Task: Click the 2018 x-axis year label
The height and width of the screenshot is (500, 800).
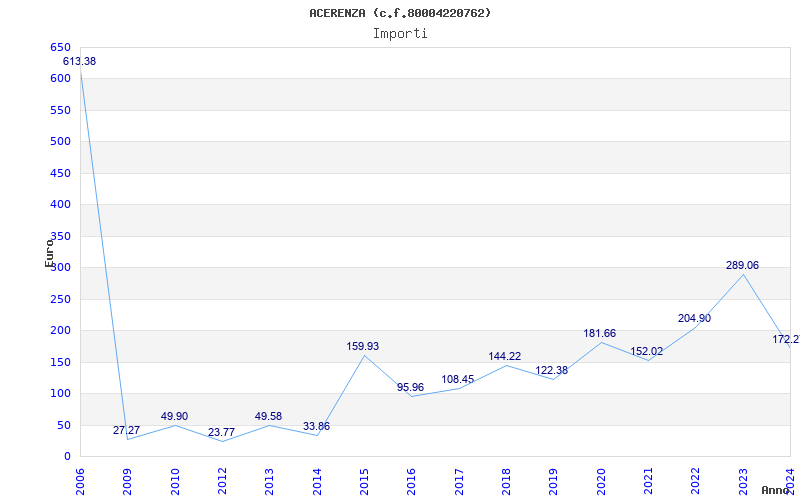Action: pyautogui.click(x=506, y=482)
